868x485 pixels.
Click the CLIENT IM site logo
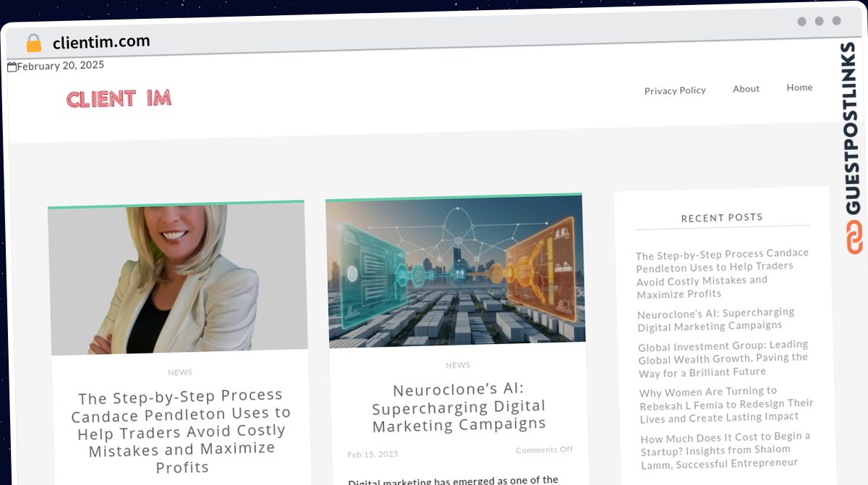click(119, 98)
